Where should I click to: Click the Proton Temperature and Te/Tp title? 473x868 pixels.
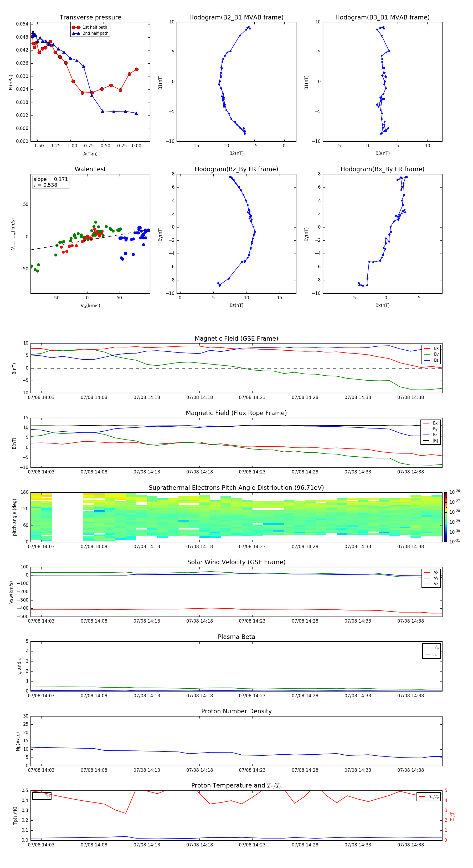(236, 786)
